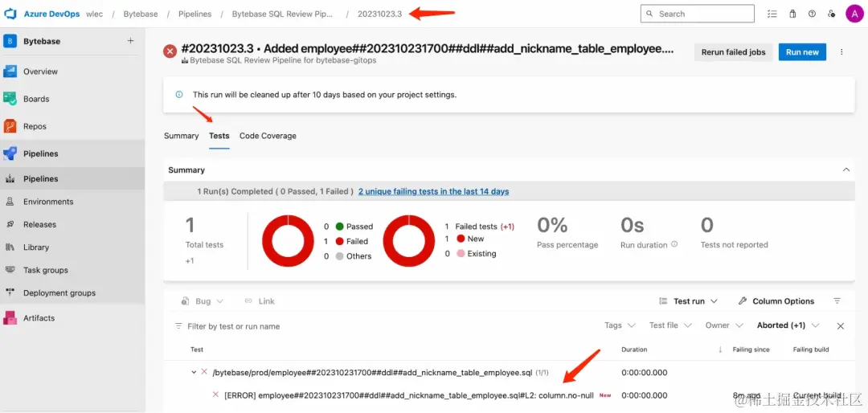
Task: Click the New/Existing failed tests donut chart
Action: pyautogui.click(x=408, y=241)
